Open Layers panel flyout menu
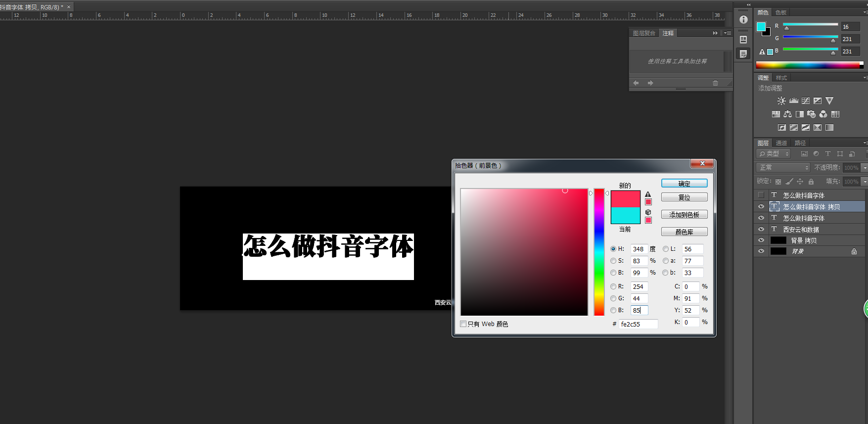This screenshot has height=424, width=868. (x=865, y=143)
